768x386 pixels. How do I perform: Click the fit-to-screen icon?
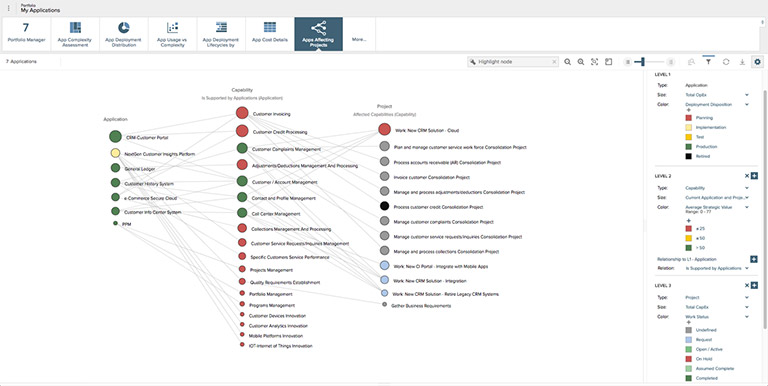[595, 62]
